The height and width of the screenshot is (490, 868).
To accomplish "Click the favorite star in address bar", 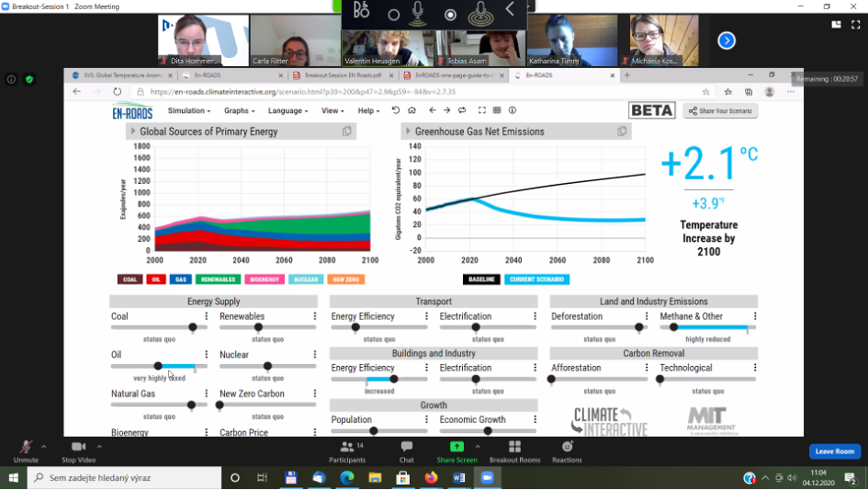I will coord(705,92).
